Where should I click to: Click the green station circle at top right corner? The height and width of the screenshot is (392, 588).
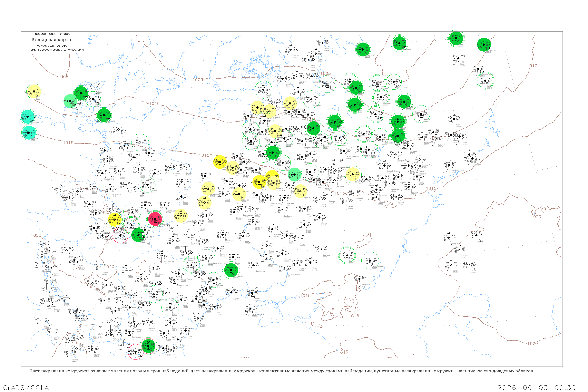point(484,44)
